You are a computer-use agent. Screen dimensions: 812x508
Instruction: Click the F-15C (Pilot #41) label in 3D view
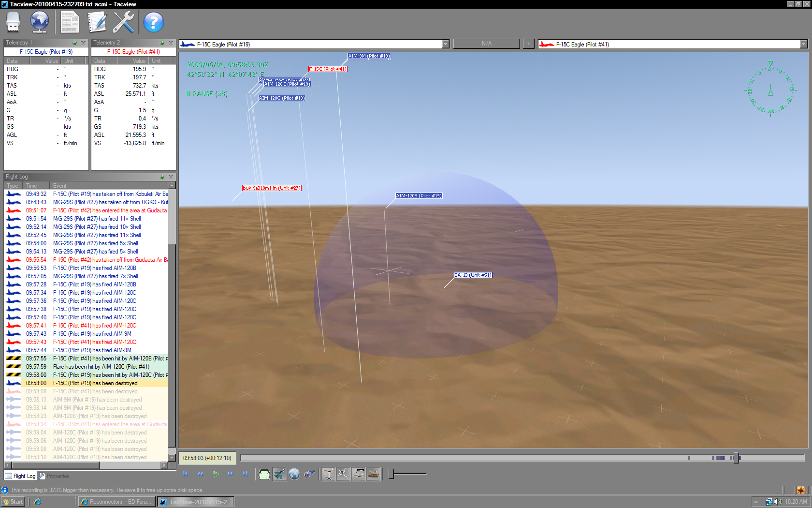click(328, 69)
